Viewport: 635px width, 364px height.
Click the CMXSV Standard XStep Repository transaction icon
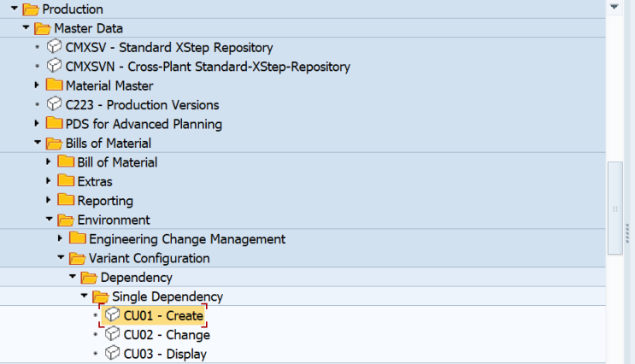[x=54, y=46]
